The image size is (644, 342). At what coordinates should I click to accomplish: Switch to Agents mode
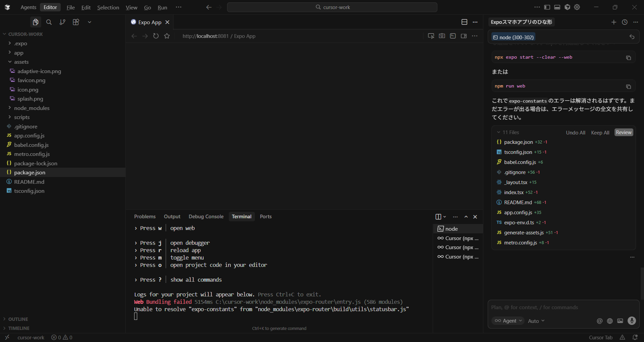(28, 7)
